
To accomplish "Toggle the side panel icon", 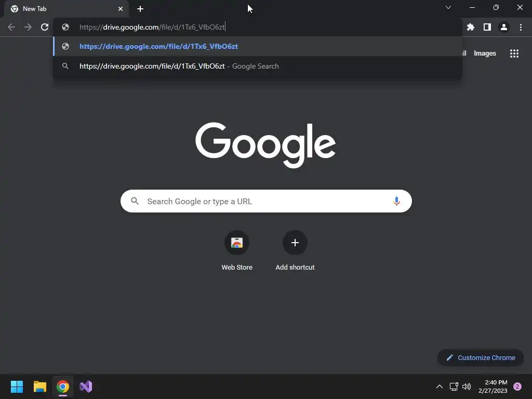I will (x=487, y=27).
